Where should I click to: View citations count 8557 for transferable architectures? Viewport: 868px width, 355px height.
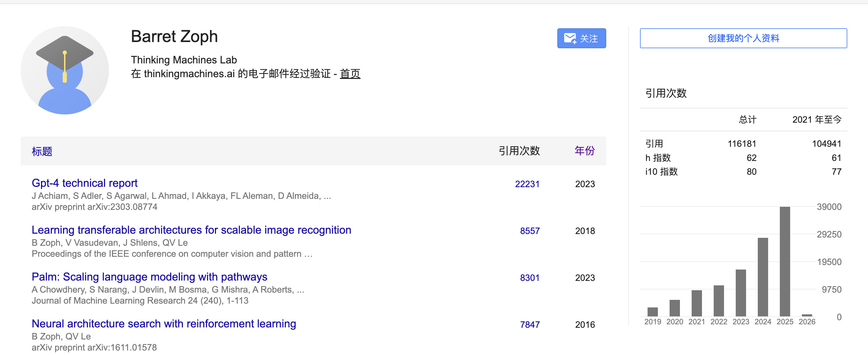point(530,231)
